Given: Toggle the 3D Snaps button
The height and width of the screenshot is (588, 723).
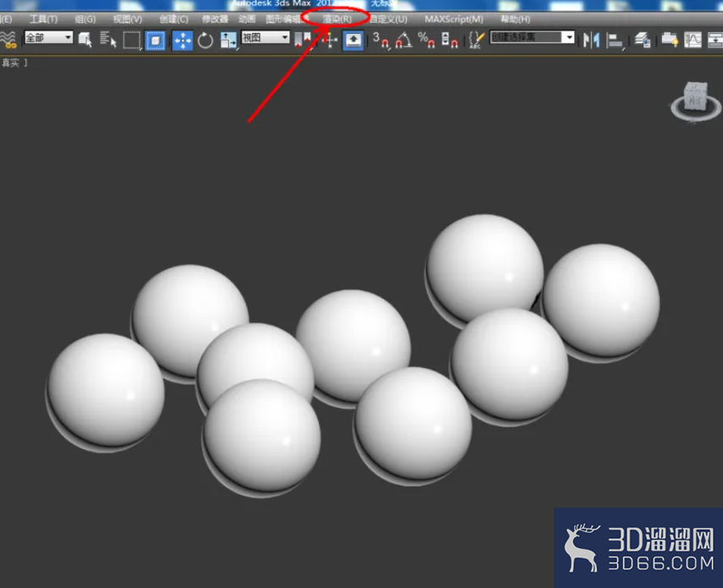Looking at the screenshot, I should [x=381, y=40].
